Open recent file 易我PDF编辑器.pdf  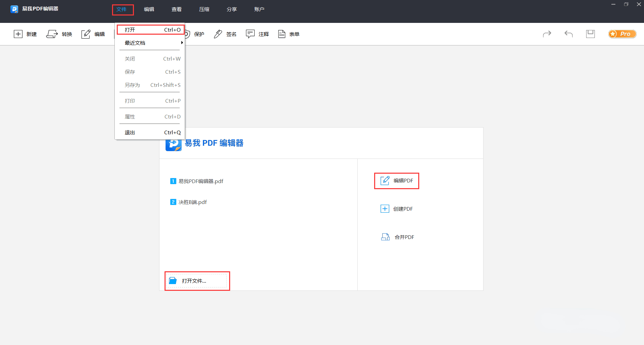pos(201,181)
